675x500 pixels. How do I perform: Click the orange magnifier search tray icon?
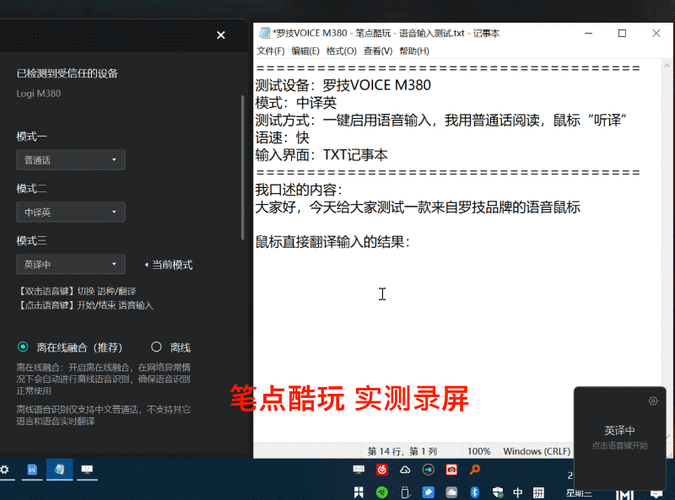[x=475, y=469]
